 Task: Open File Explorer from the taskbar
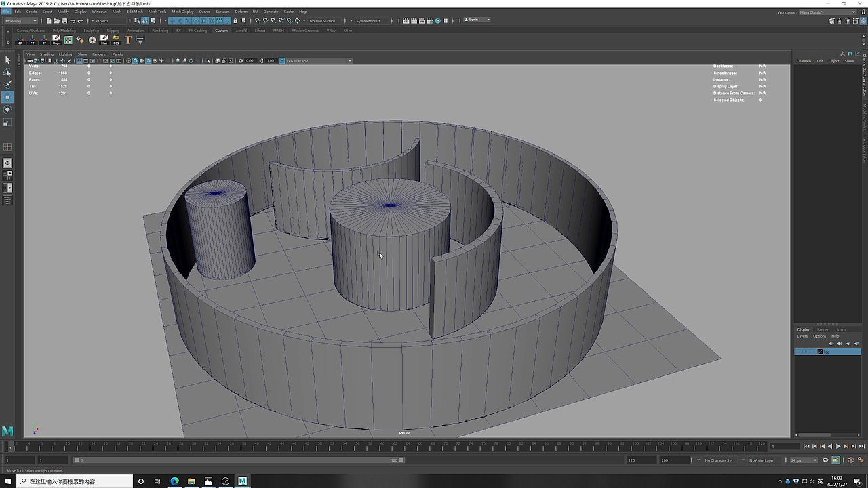[191, 481]
